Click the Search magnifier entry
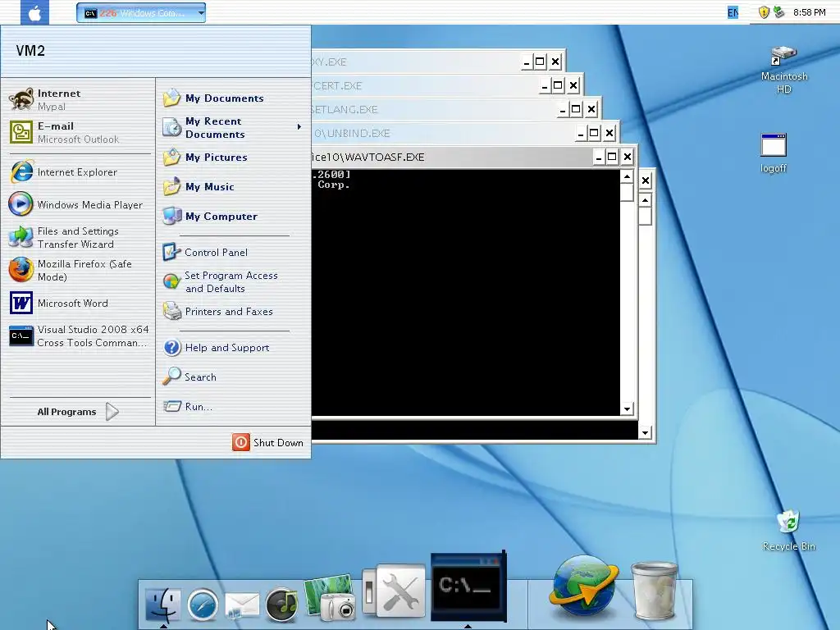This screenshot has width=840, height=630. tap(190, 377)
